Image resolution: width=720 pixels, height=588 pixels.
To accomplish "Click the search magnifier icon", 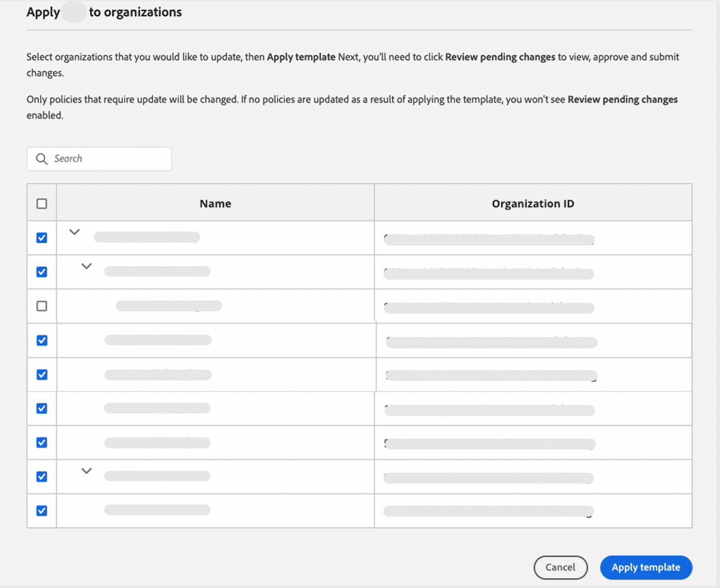I will tap(41, 158).
